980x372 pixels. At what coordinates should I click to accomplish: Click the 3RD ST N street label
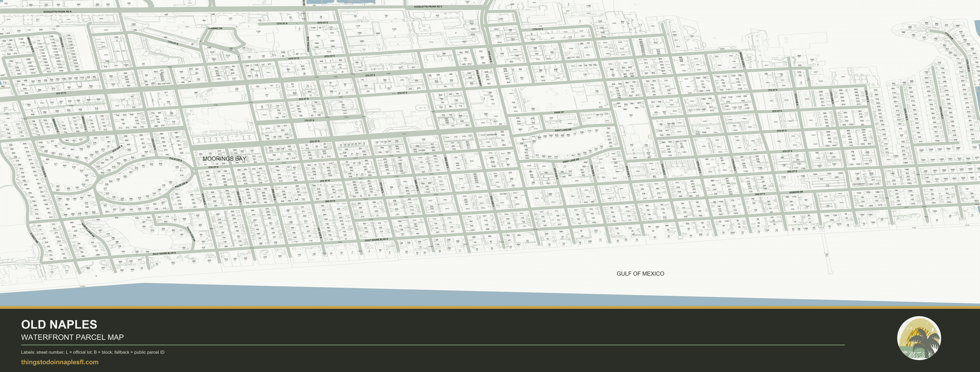(329, 201)
